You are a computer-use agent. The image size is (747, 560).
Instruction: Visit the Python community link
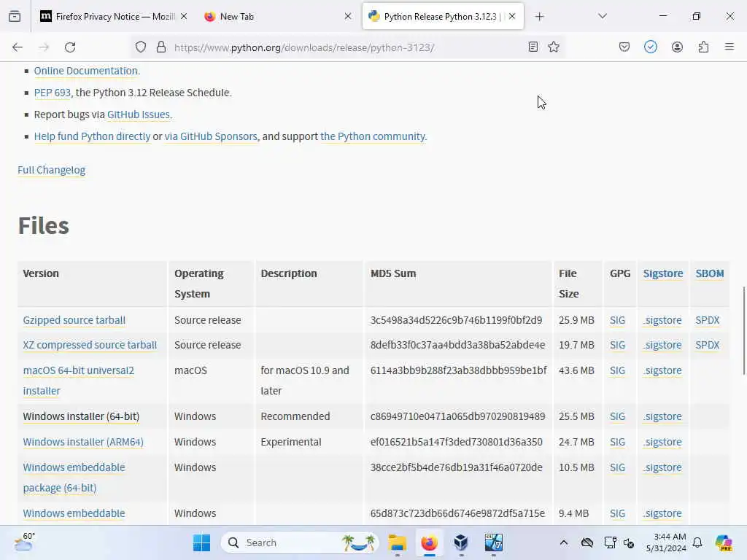point(373,136)
